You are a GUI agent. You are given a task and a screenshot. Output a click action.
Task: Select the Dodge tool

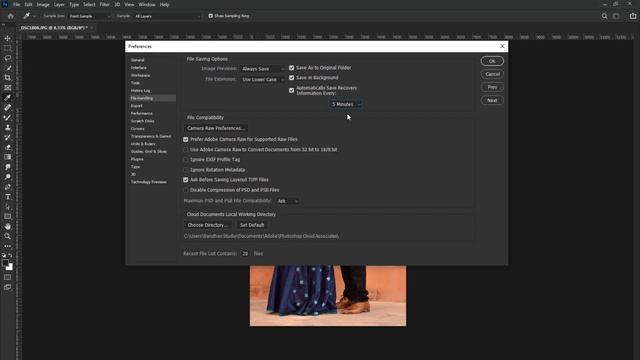[x=7, y=177]
